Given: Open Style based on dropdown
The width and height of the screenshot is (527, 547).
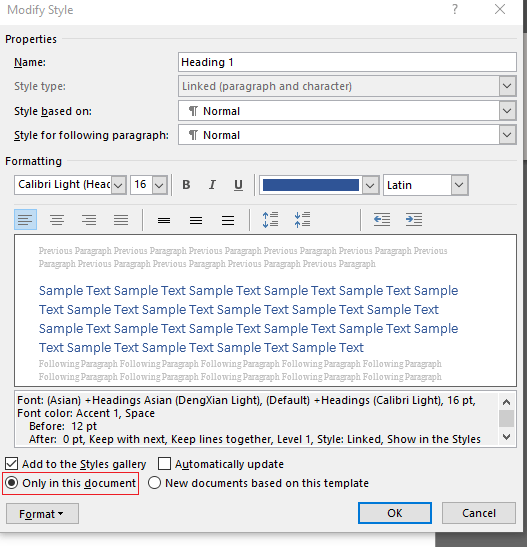Looking at the screenshot, I should point(507,111).
